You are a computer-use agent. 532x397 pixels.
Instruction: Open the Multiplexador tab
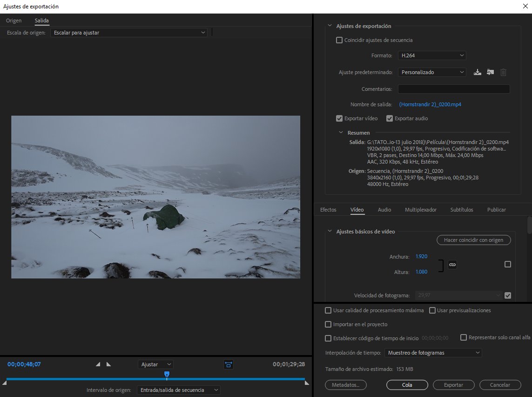pyautogui.click(x=421, y=210)
